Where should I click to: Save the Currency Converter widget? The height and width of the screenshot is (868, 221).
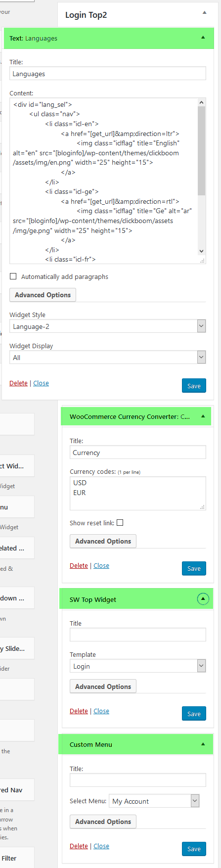tap(194, 568)
